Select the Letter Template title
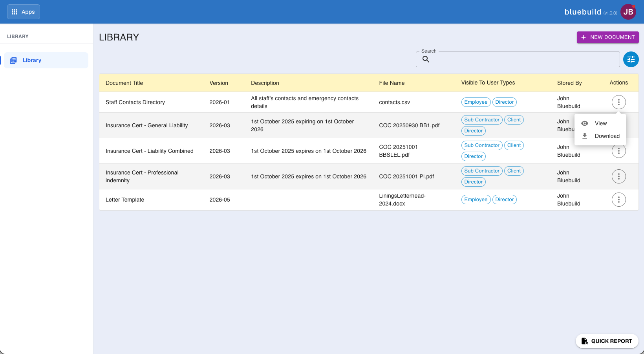This screenshot has height=354, width=644. coord(125,200)
